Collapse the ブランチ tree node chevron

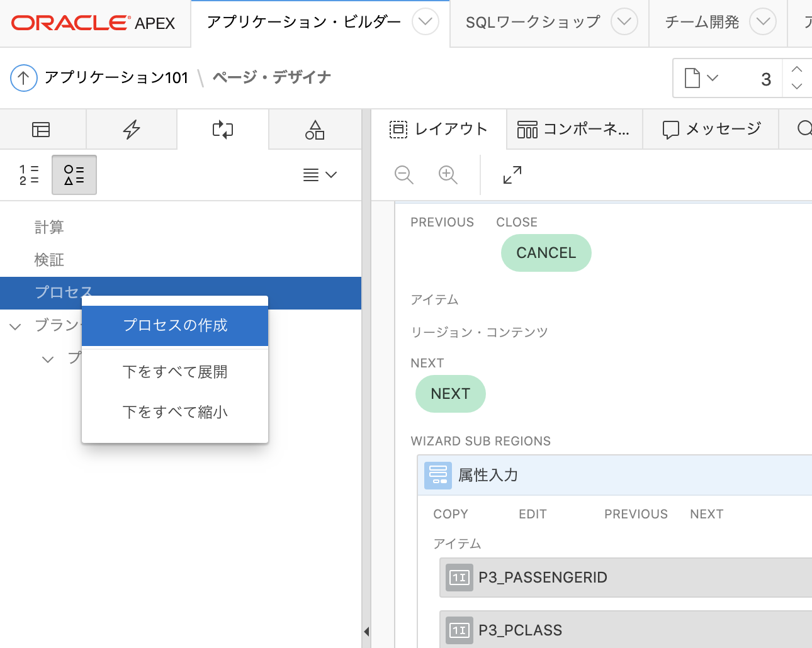16,326
